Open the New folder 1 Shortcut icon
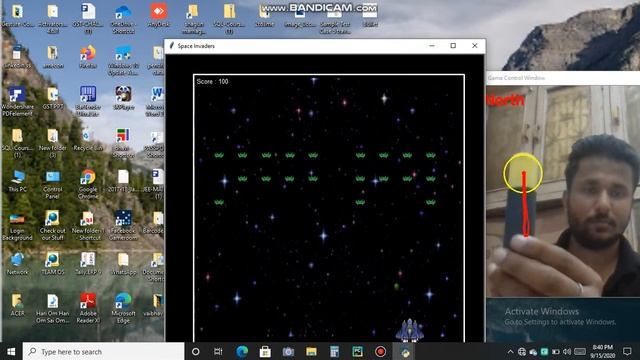 [x=88, y=226]
